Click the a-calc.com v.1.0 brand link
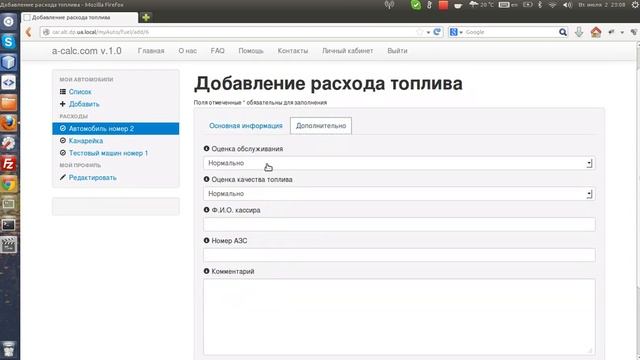Screen dimensions: 640x360 pos(87,51)
